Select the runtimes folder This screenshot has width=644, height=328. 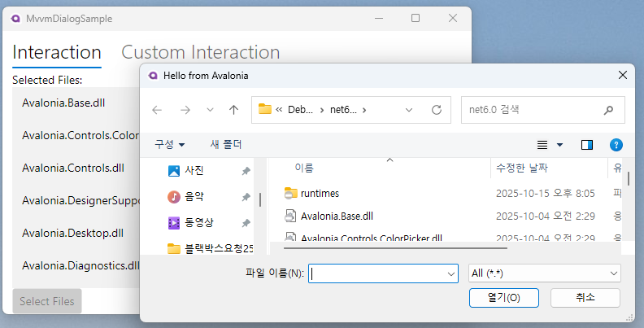click(x=320, y=193)
